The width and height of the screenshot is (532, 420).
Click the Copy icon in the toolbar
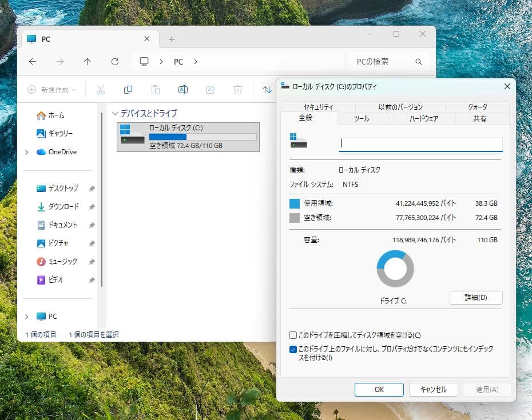pyautogui.click(x=128, y=90)
